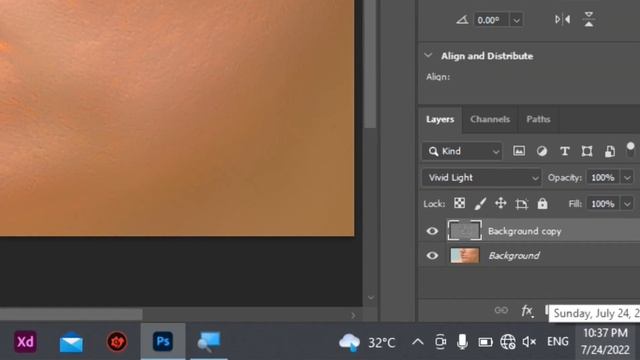Prevent auto-nesting with artboard lock icon
Viewport: 640px width, 360px height.
tap(521, 204)
